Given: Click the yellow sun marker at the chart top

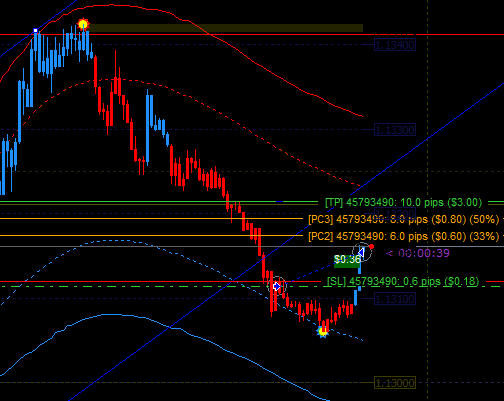Looking at the screenshot, I should [x=83, y=24].
